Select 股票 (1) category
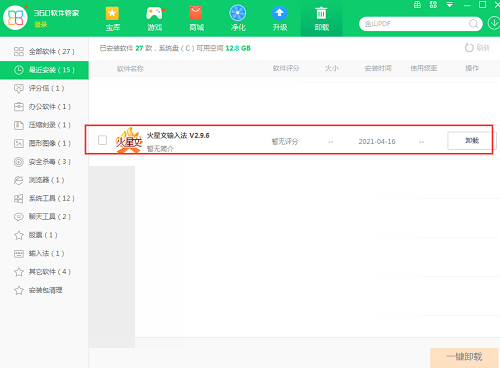Screen dimensions: 500x368 click(x=44, y=235)
